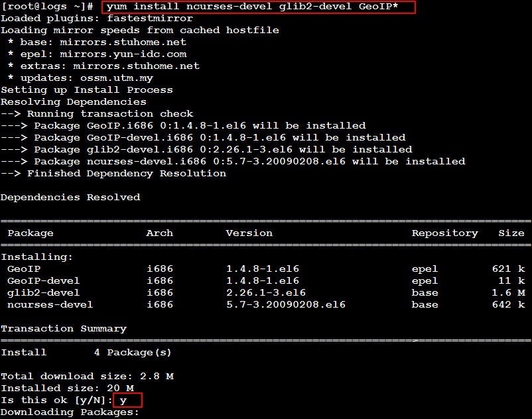Click the "Transaction Summary" heading
The image size is (532, 419).
[x=64, y=329]
